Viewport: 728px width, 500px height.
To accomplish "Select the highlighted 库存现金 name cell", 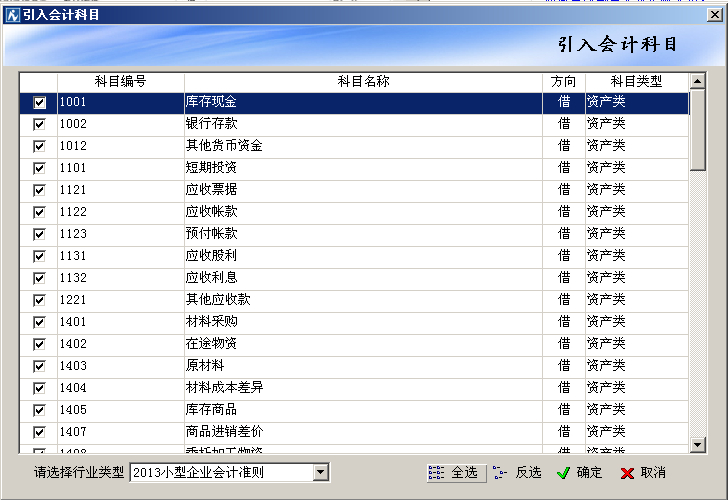I will tap(364, 103).
